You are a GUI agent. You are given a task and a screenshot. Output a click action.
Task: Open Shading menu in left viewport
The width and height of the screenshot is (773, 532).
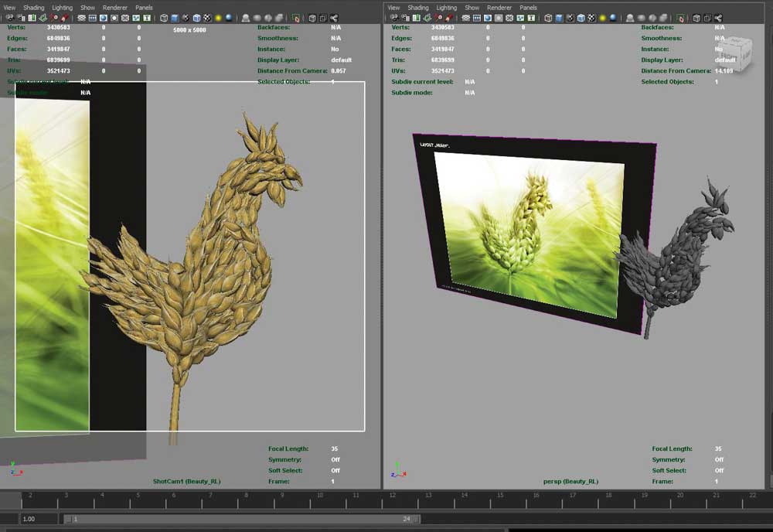(x=34, y=8)
